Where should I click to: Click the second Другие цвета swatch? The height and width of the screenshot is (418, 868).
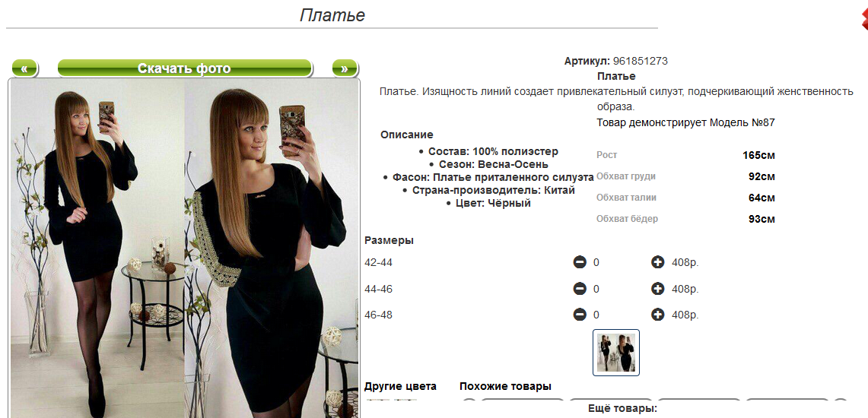pos(405,399)
